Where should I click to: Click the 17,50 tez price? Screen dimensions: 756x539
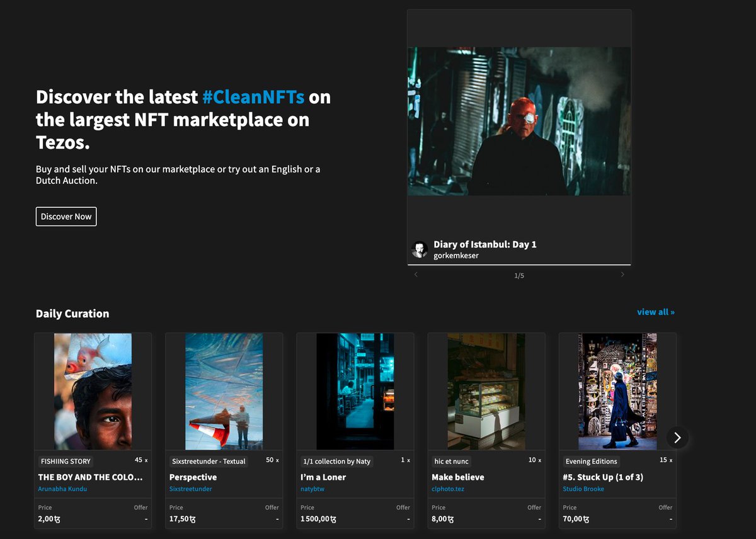(x=183, y=519)
